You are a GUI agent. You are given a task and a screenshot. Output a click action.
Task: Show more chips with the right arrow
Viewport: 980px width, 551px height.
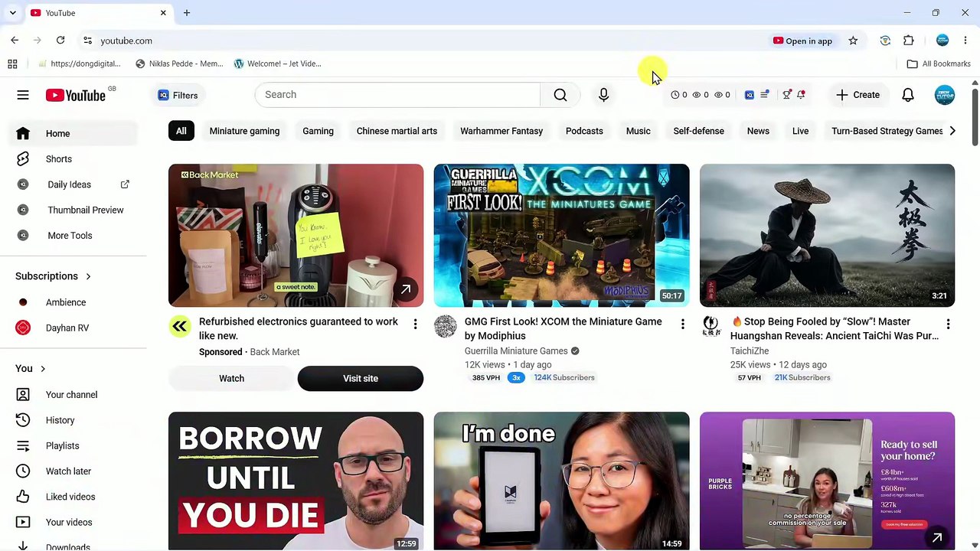coord(952,131)
